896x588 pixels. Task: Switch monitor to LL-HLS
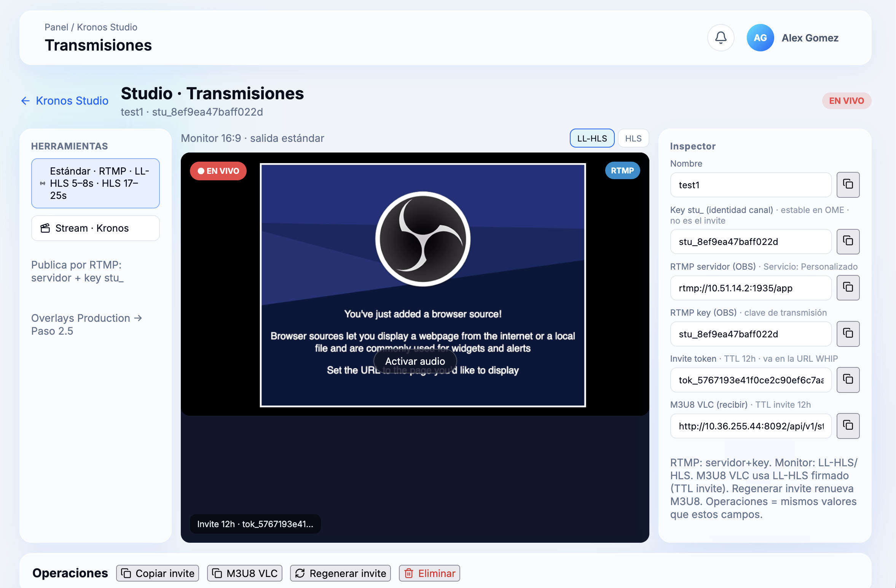592,138
